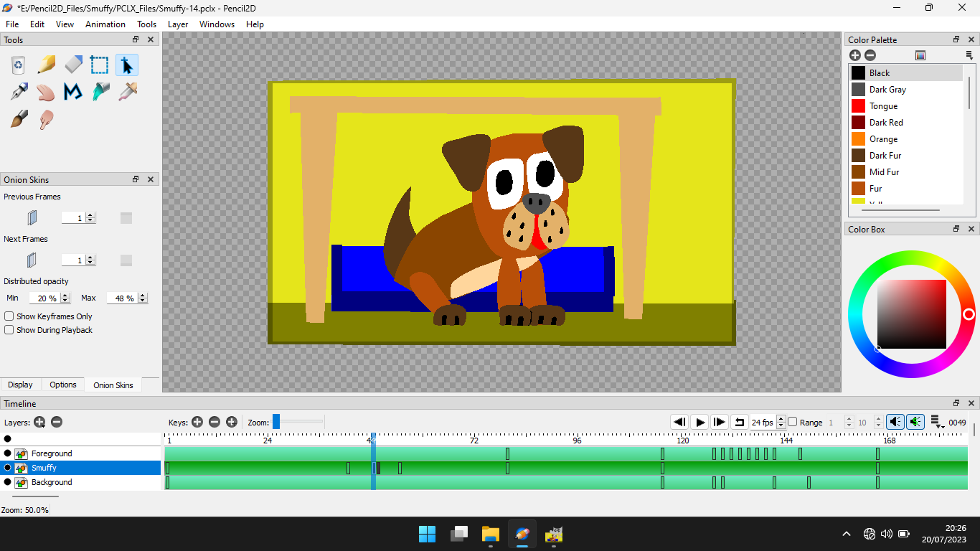This screenshot has height=551, width=980.
Task: Jump to the first frame
Action: click(x=679, y=422)
